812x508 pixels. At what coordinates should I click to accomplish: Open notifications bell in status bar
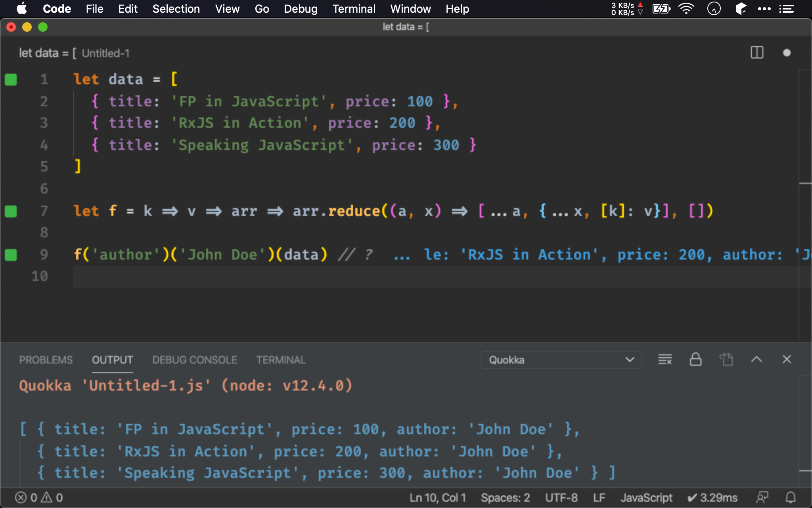click(x=791, y=497)
